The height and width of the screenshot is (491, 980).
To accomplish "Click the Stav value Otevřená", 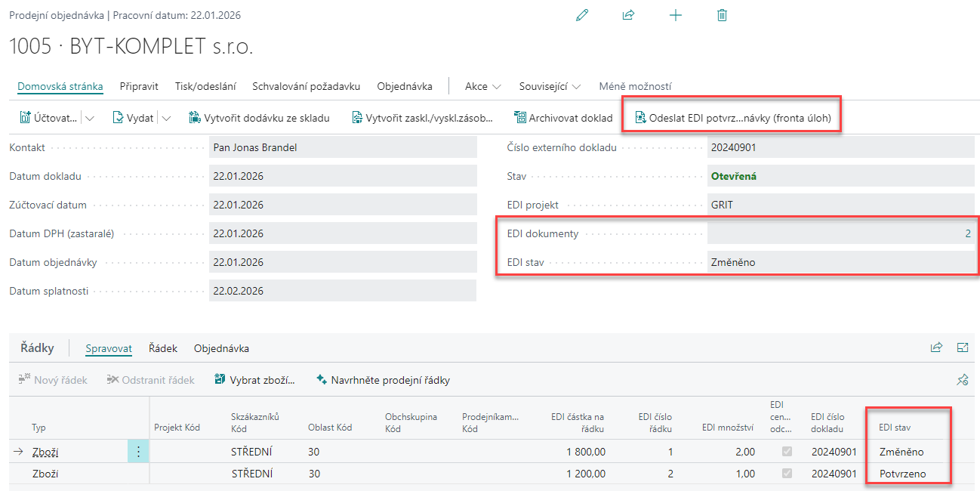I will [x=733, y=176].
